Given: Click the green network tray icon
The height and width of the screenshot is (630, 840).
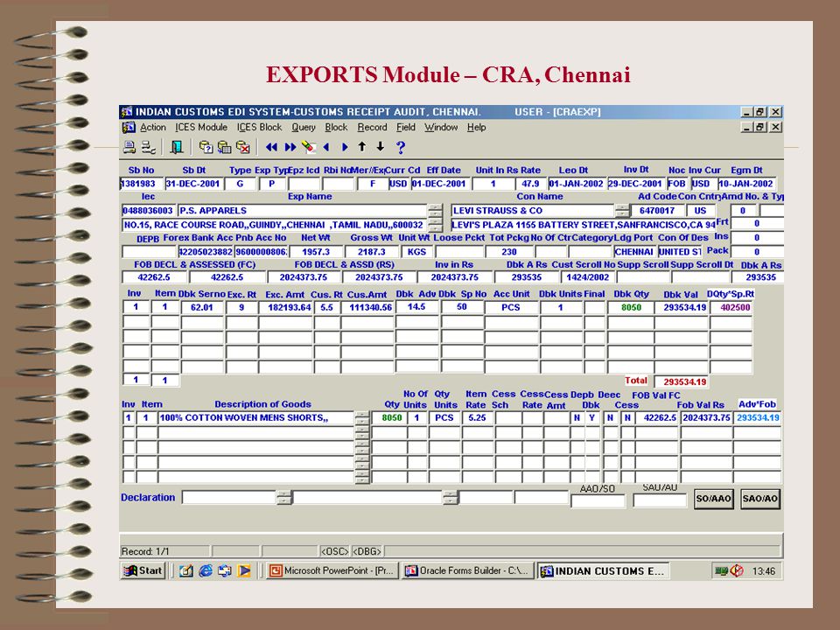Looking at the screenshot, I should click(721, 571).
